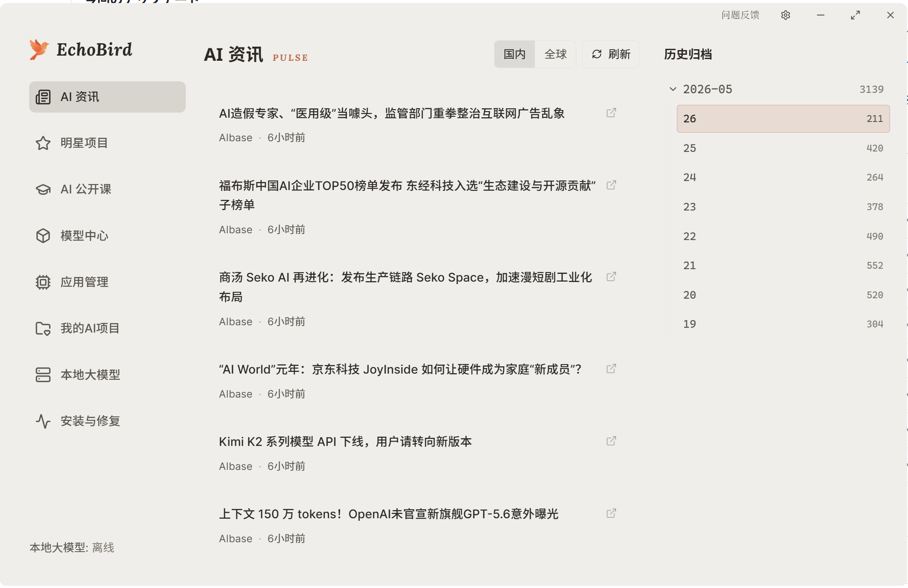The height and width of the screenshot is (588, 908).
Task: Click the graduation cap icon for AI 公开课
Action: 43,190
